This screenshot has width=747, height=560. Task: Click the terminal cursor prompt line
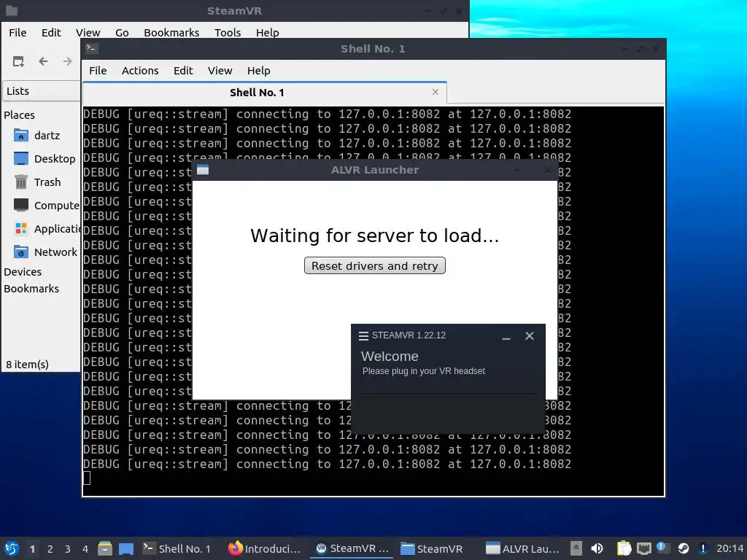pos(87,478)
